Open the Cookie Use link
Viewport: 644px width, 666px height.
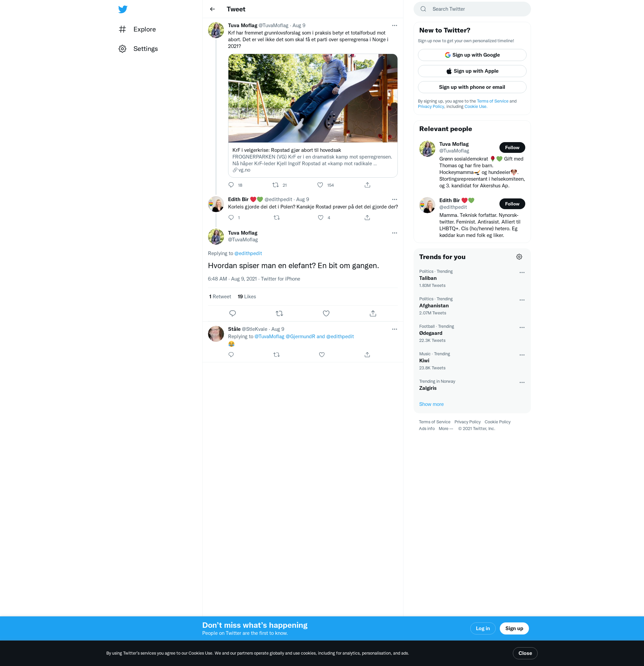coord(476,106)
